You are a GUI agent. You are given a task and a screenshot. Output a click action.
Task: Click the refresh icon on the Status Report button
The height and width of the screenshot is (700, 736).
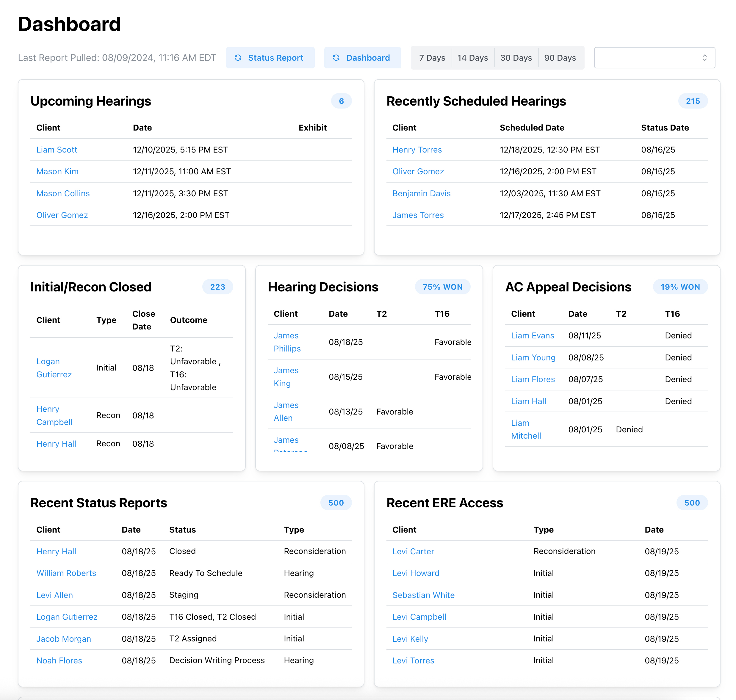coord(239,57)
